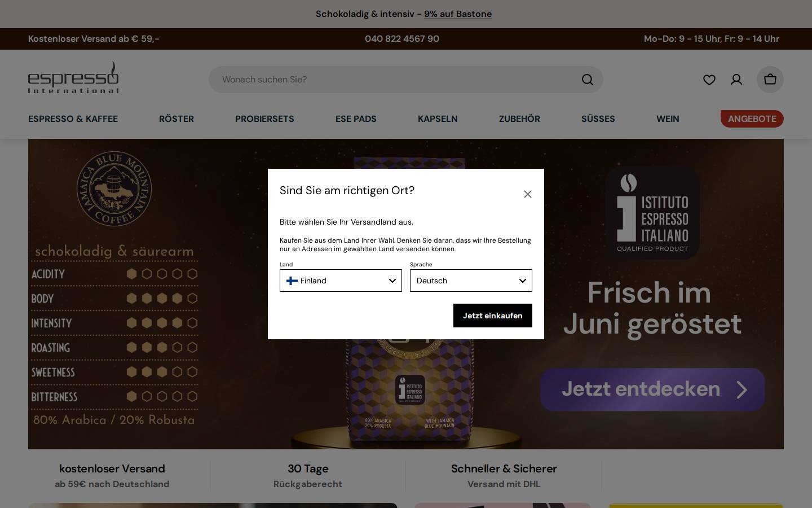This screenshot has width=812, height=508.
Task: Click Schneller & Sicherer Versand block
Action: [x=504, y=476]
